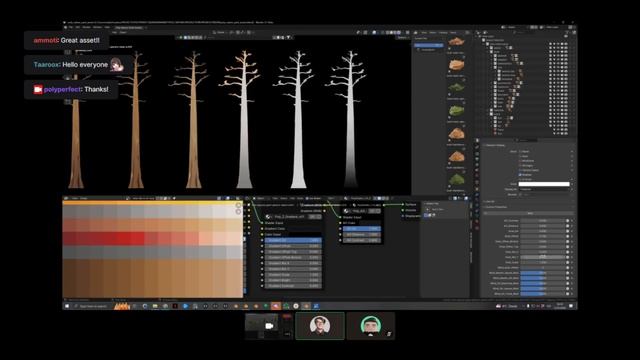Open the Image menu in image editor
Screen dimensions: 640x360
click(84, 198)
